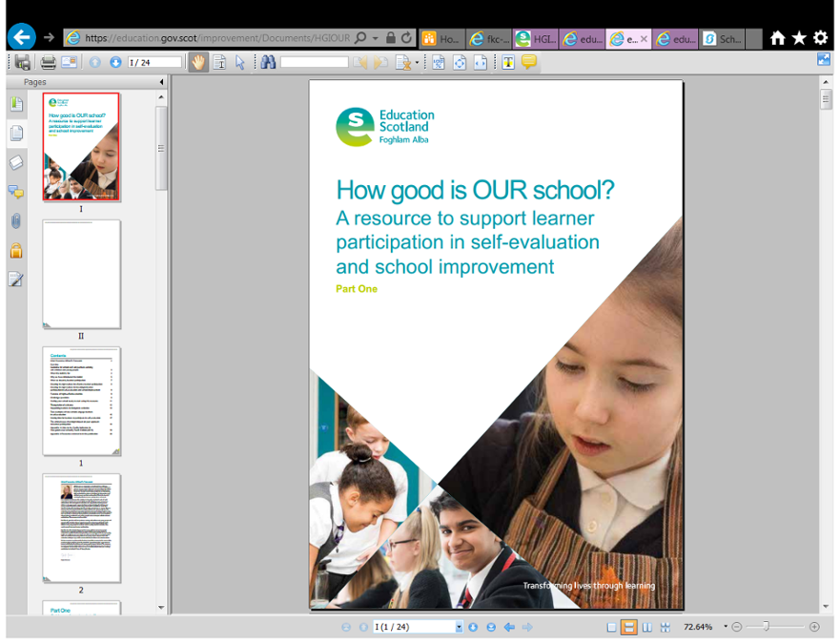840x644 pixels.
Task: Open advanced search document icon
Action: (403, 63)
